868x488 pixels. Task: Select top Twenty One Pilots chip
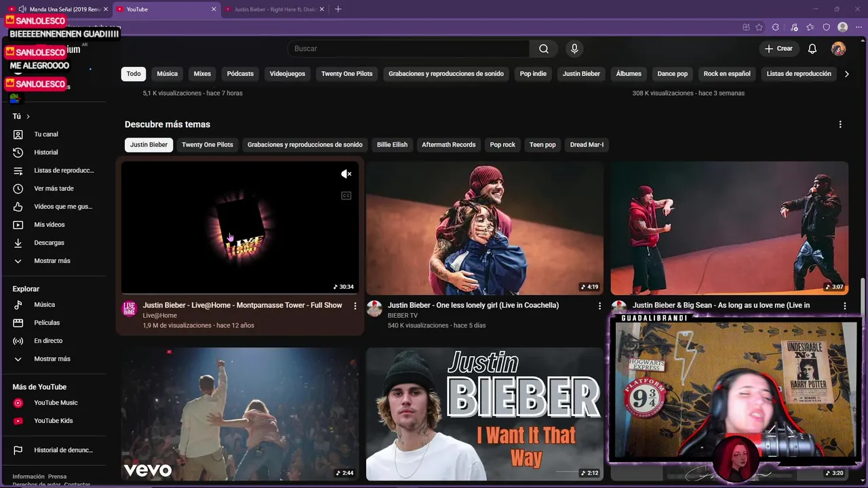coord(347,74)
